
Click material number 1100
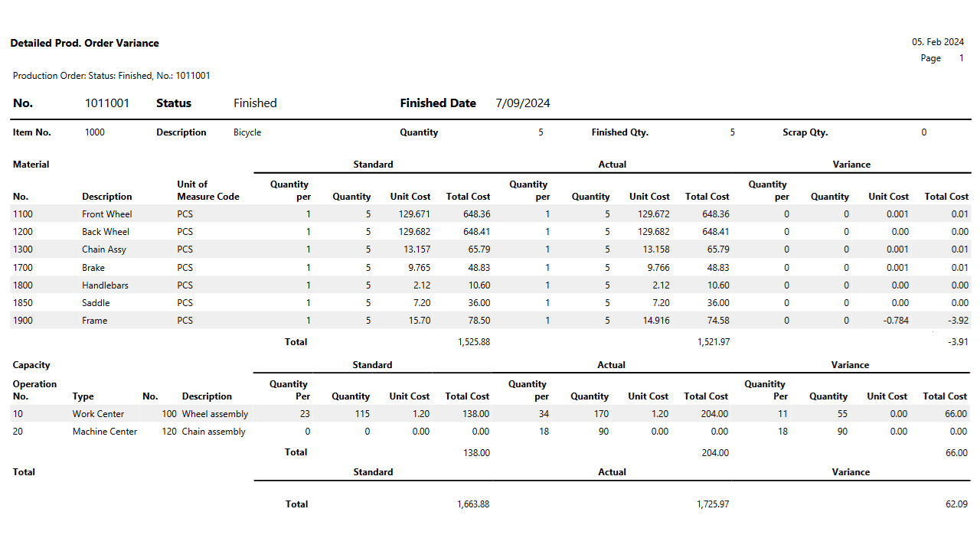[x=23, y=214]
